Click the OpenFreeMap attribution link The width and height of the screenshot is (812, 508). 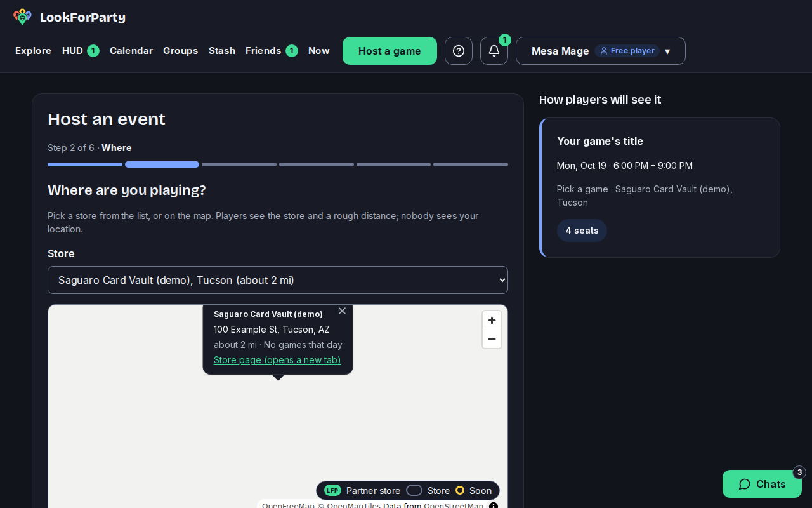click(x=288, y=505)
